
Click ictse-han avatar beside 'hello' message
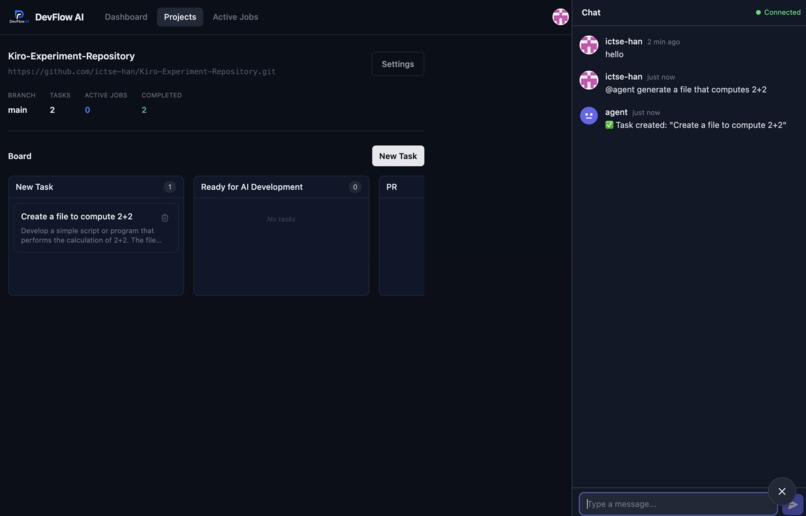coord(589,45)
